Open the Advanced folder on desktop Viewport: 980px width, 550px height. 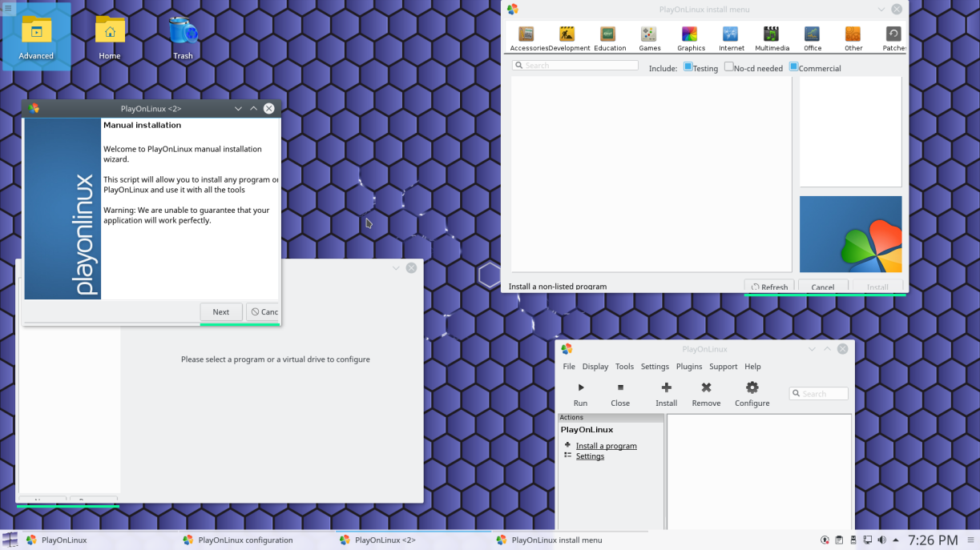[37, 37]
